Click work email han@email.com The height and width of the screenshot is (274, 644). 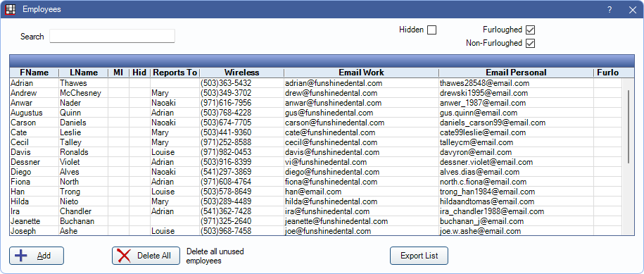pyautogui.click(x=313, y=192)
